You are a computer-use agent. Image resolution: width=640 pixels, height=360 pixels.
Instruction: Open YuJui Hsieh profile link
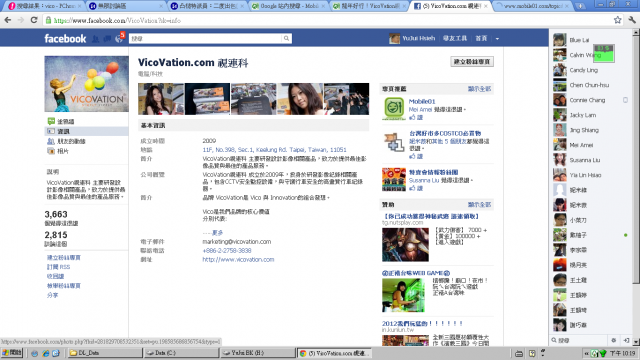(x=412, y=38)
